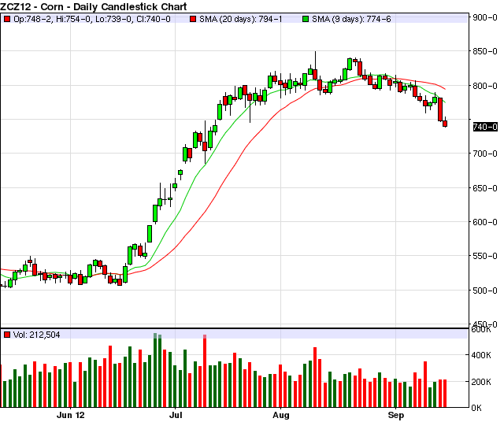This screenshot has width=504, height=422.
Task: Click the tallest red volume bar in July
Action: click(205, 371)
